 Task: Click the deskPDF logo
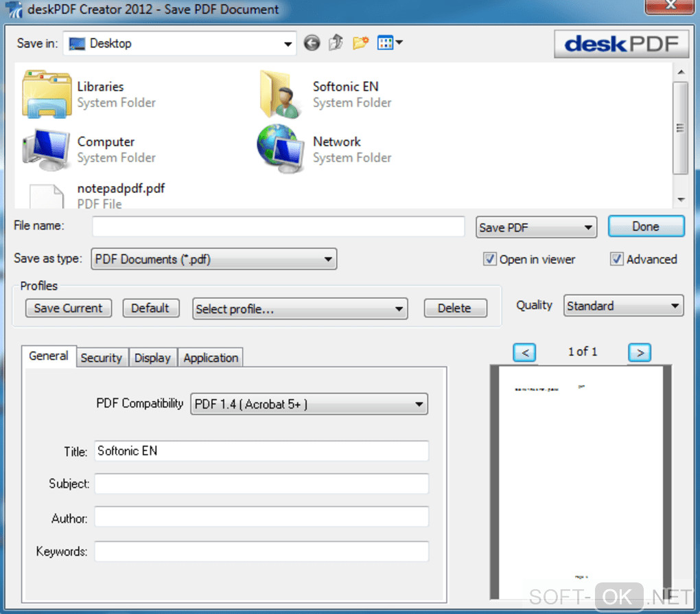[x=622, y=44]
